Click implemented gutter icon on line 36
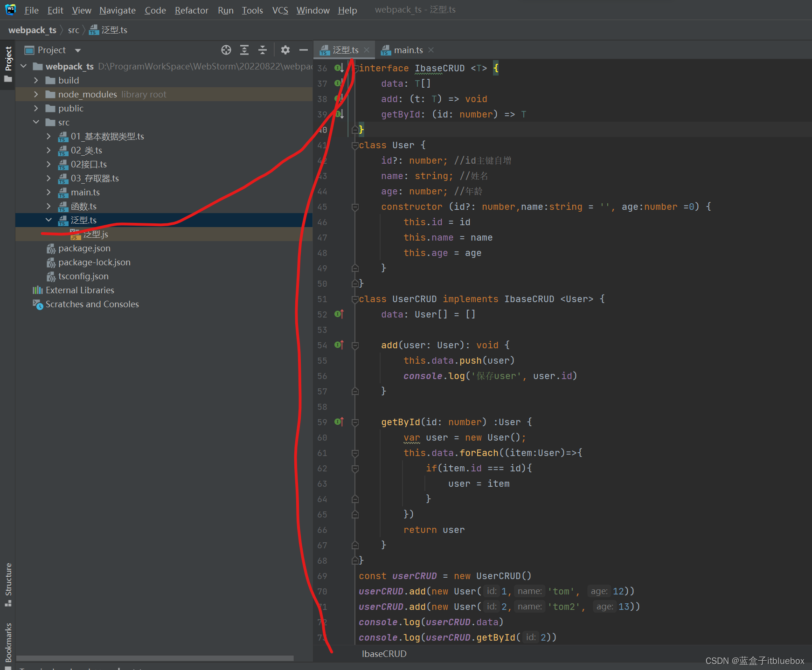This screenshot has width=812, height=670. 339,68
